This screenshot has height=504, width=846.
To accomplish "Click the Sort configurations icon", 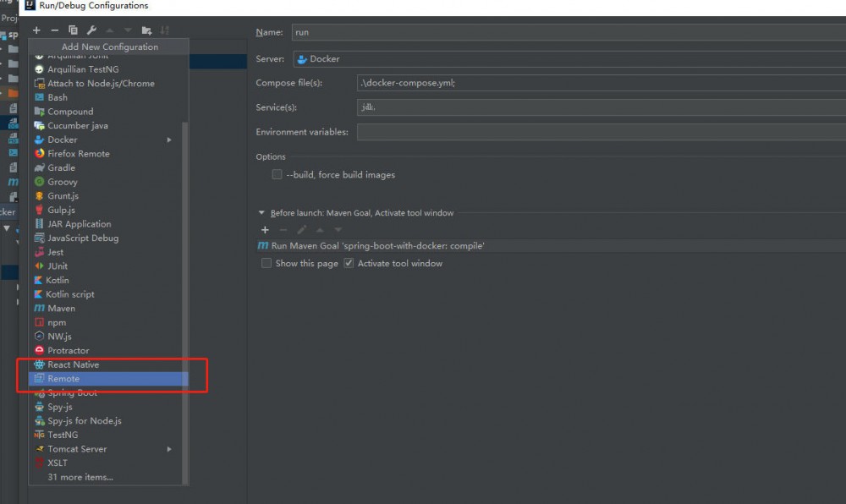I will pyautogui.click(x=165, y=30).
